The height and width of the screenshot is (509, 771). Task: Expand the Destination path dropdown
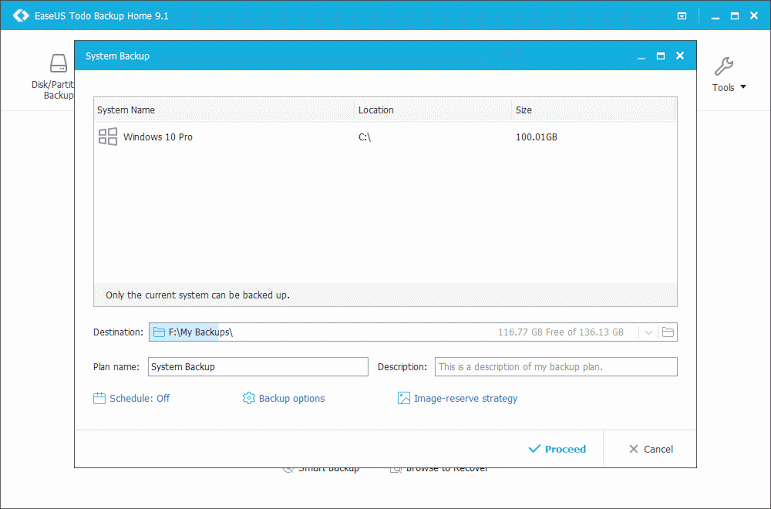click(x=648, y=332)
